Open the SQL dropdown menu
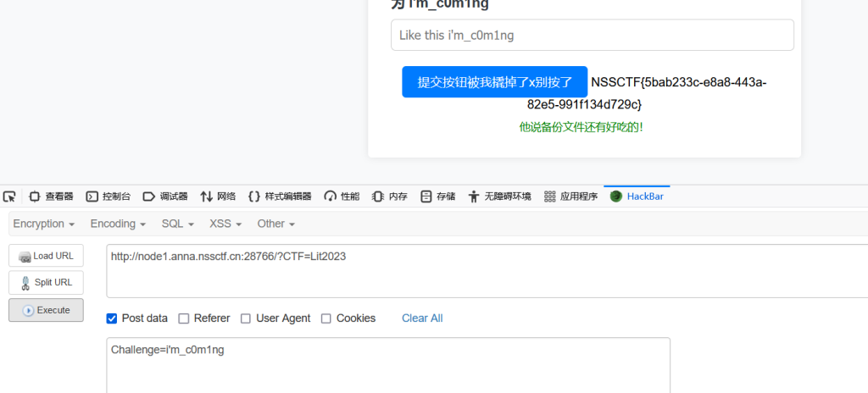 point(178,224)
